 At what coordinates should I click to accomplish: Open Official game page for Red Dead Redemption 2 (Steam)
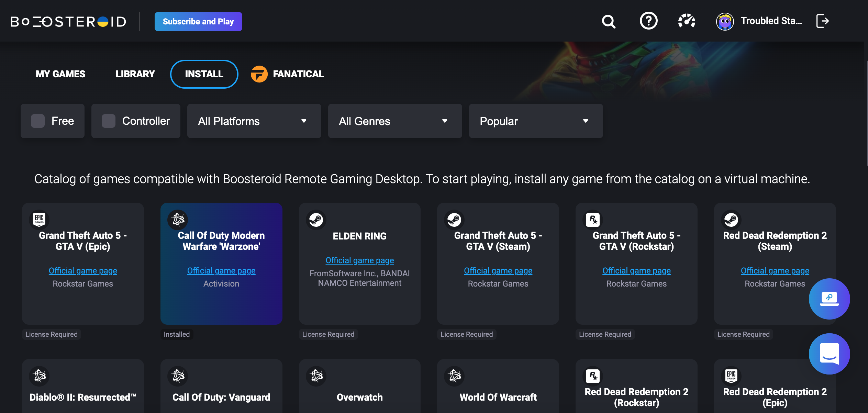click(x=775, y=271)
